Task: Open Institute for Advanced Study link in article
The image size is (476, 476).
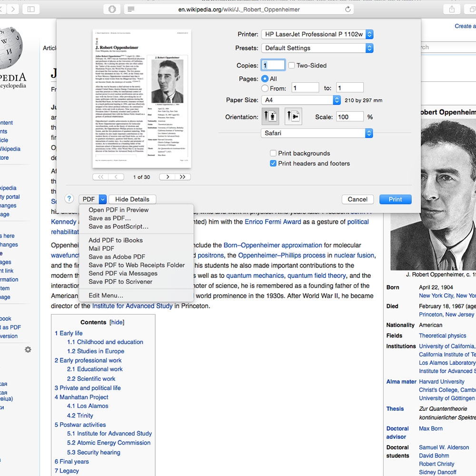Action: click(132, 306)
